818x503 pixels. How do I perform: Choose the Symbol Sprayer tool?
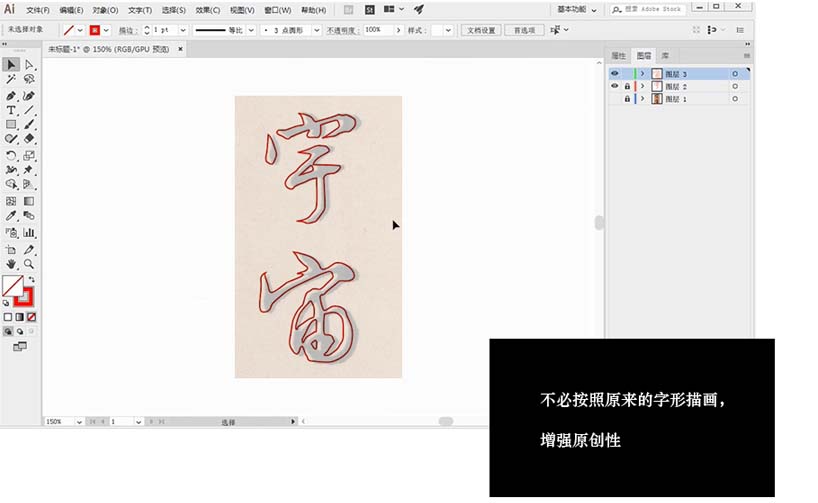tap(11, 233)
